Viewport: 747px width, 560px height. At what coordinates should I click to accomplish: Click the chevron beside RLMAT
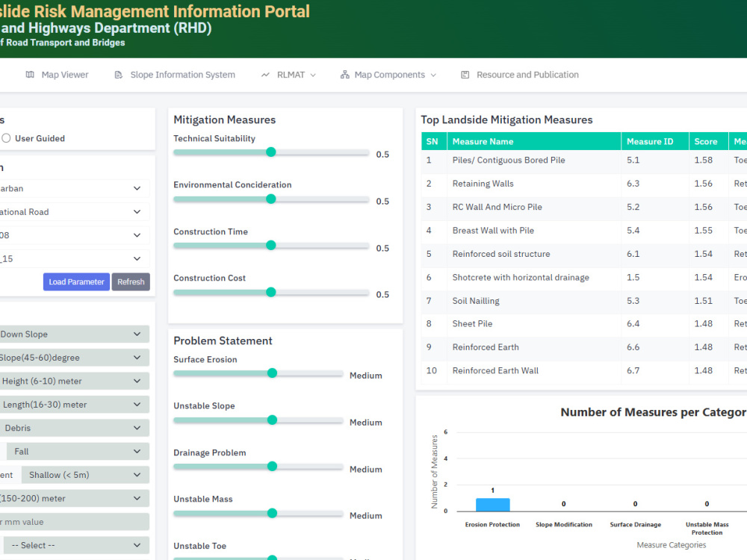click(313, 75)
